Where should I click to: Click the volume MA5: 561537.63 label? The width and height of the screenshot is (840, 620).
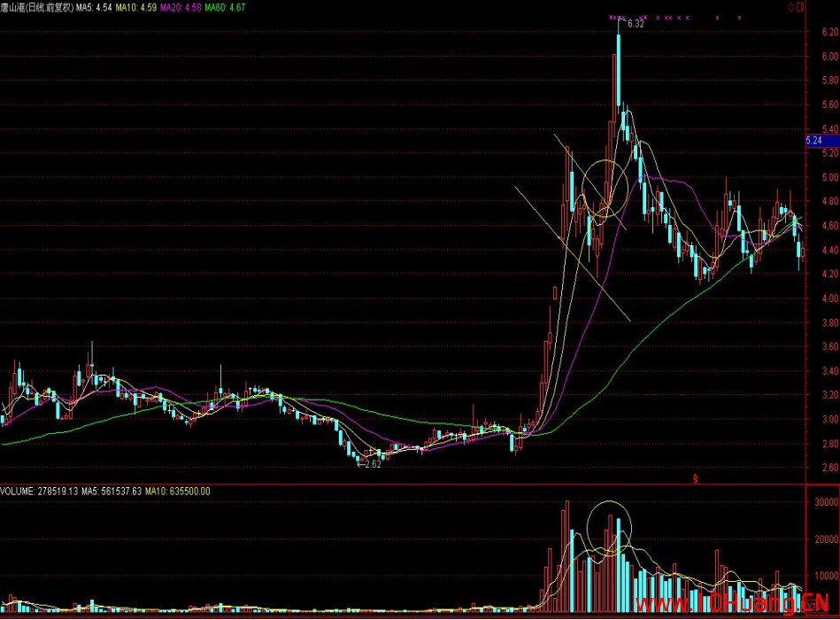pyautogui.click(x=112, y=491)
